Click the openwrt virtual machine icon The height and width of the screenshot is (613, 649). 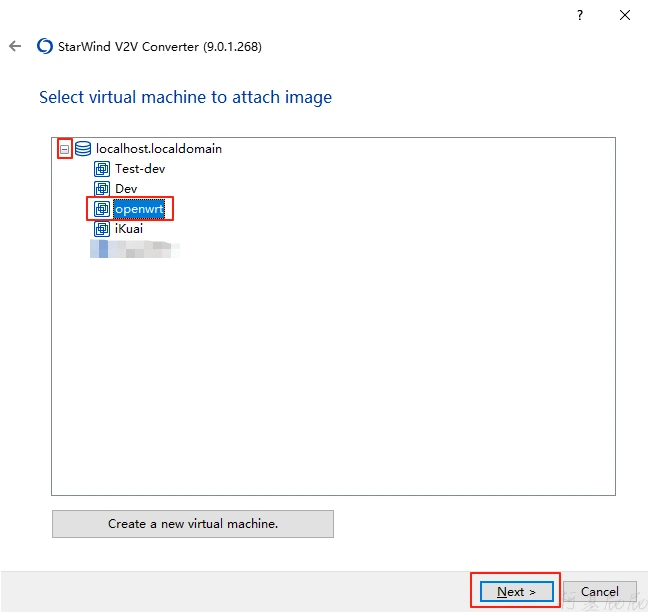pyautogui.click(x=102, y=209)
